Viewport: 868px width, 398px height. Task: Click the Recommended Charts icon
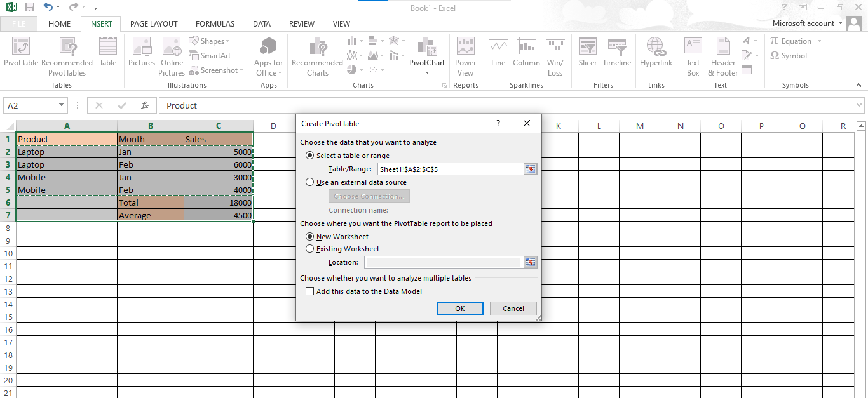pos(317,57)
